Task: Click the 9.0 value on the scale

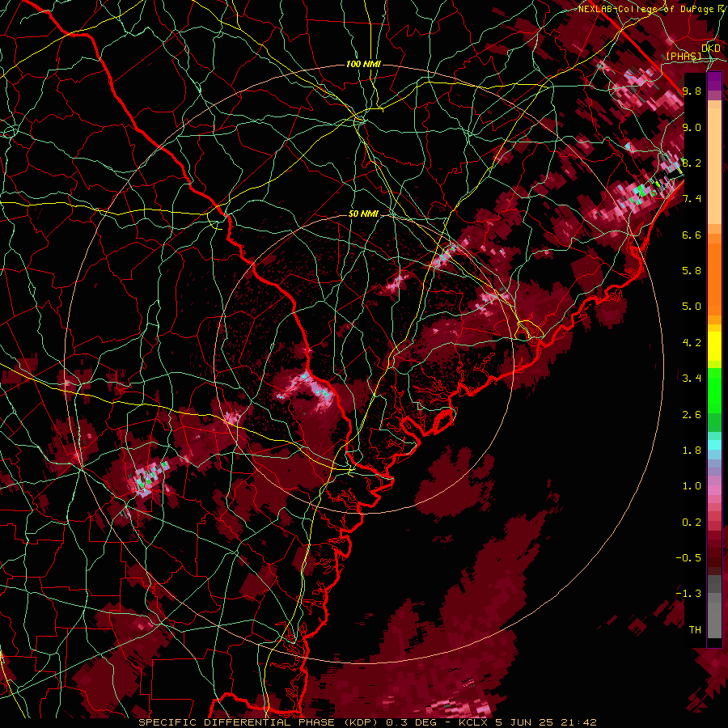Action: pyautogui.click(x=692, y=128)
